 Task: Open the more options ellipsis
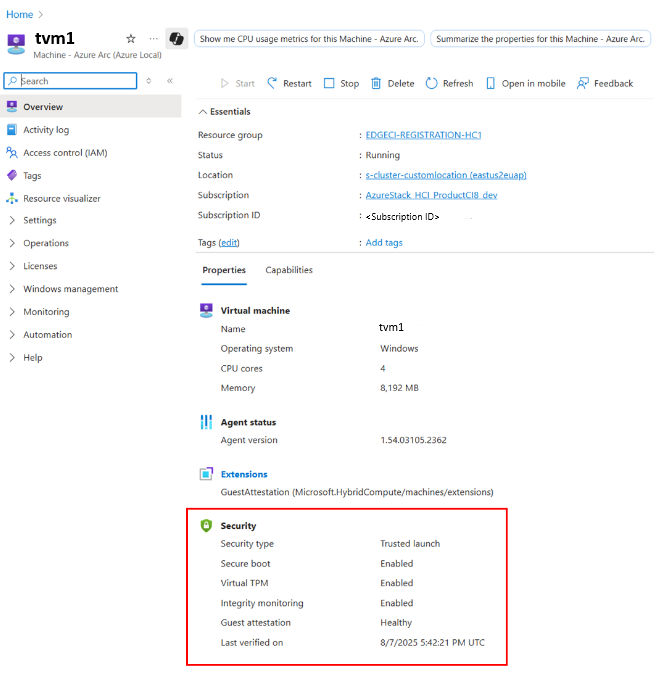tap(153, 38)
